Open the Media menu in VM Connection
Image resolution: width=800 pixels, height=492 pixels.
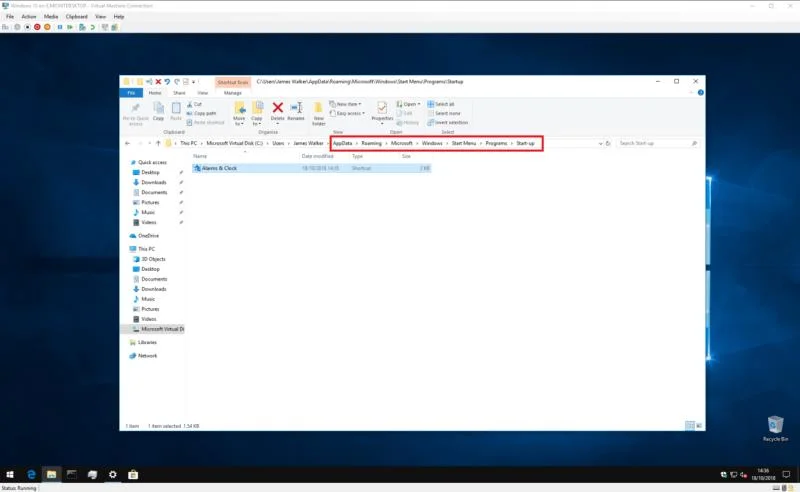point(51,17)
